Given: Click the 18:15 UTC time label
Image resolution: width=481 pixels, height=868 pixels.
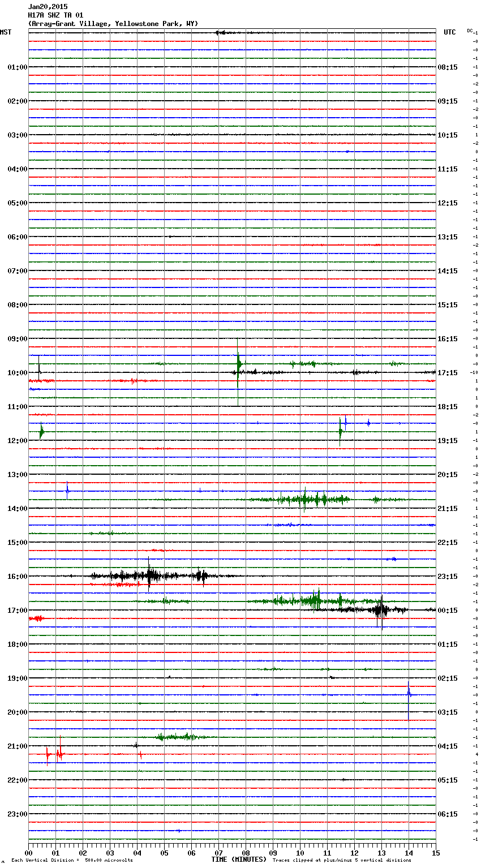Looking at the screenshot, I should (448, 407).
